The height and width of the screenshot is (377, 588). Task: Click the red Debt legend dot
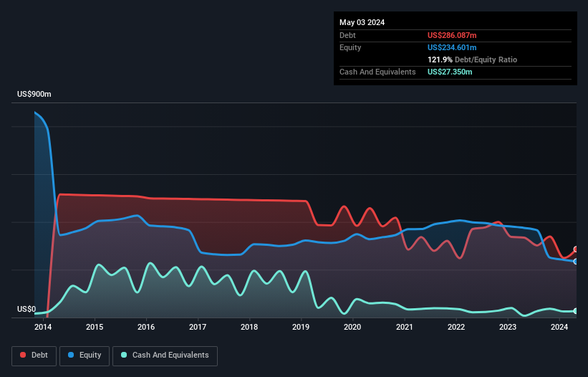click(24, 355)
